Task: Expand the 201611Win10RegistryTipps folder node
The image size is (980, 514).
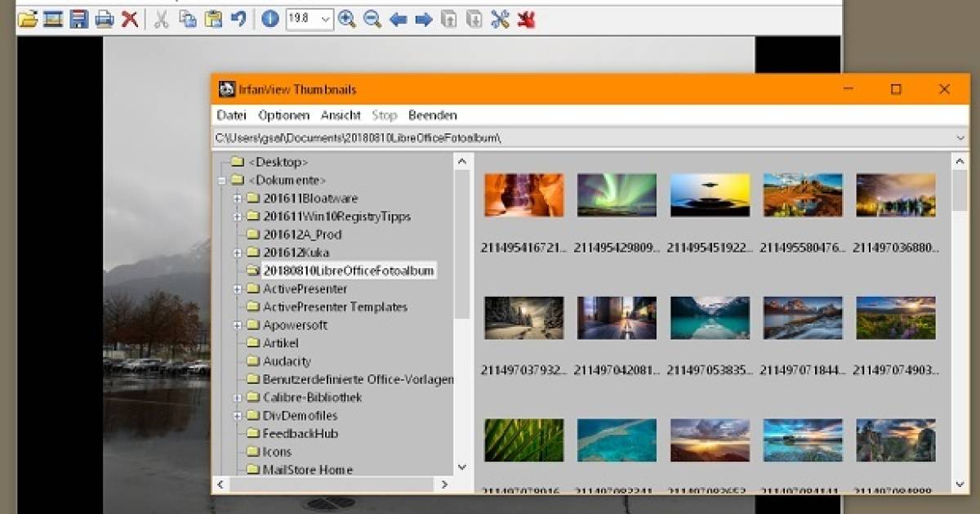Action: click(x=238, y=217)
